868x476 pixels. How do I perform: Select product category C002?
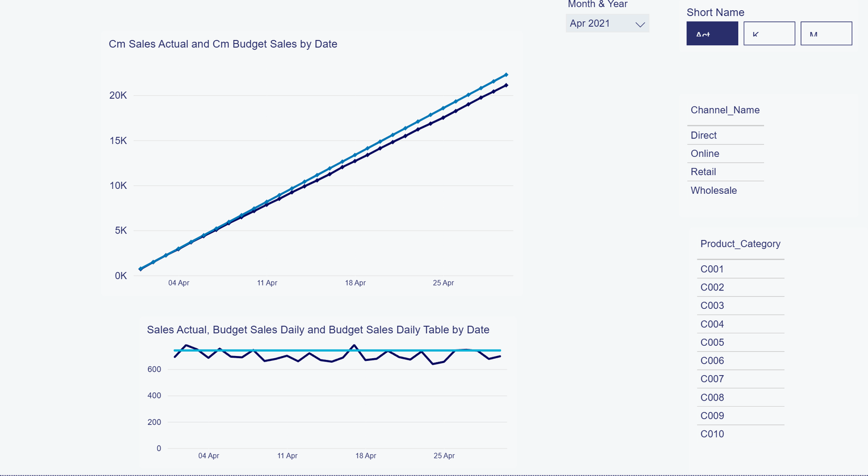point(741,288)
